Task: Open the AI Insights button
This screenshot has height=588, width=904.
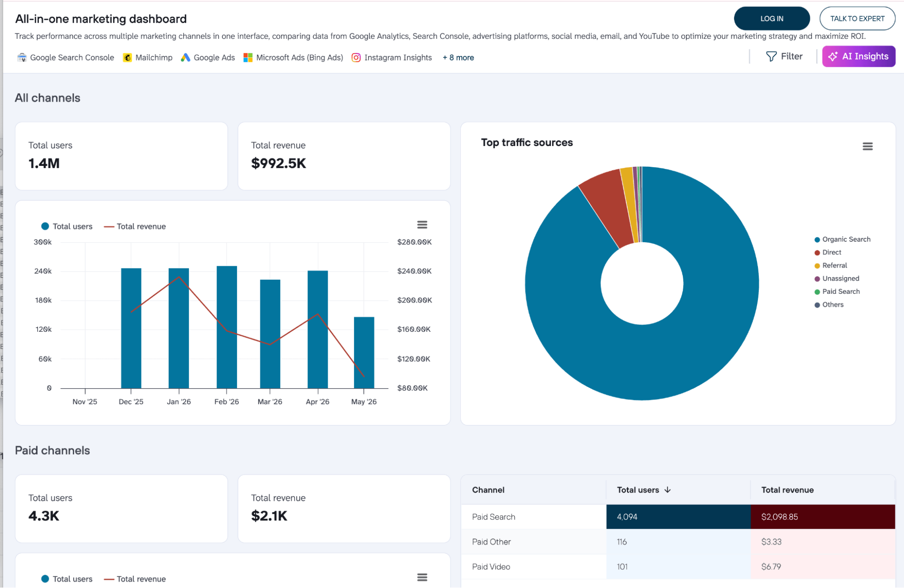Action: pyautogui.click(x=858, y=56)
